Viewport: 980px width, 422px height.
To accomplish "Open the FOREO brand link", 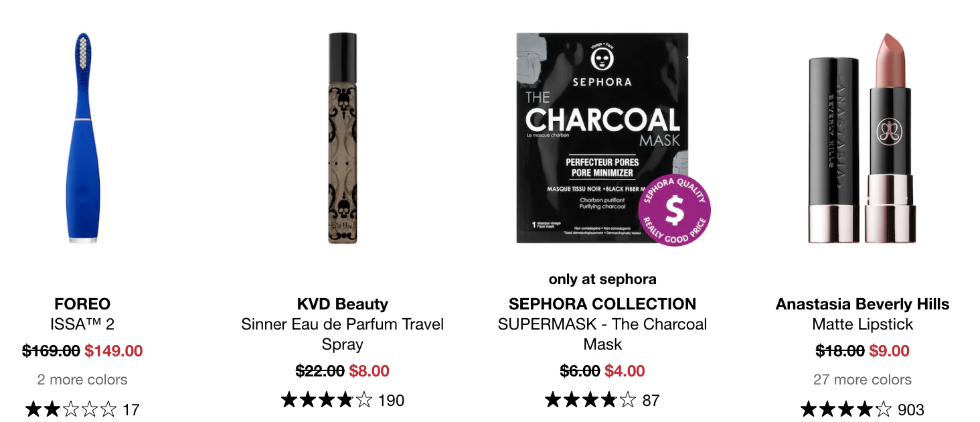I will (82, 304).
